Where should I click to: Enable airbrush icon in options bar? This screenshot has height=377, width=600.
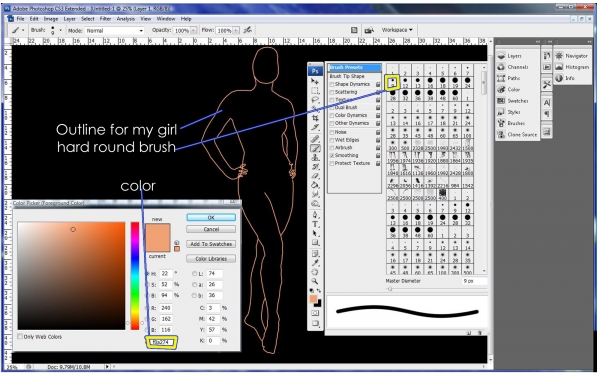[x=248, y=30]
